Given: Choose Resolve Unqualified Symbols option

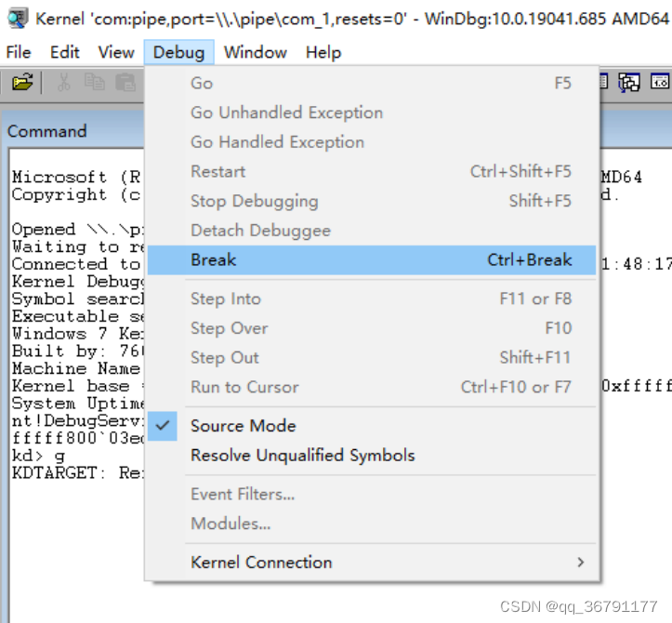Looking at the screenshot, I should point(302,456).
